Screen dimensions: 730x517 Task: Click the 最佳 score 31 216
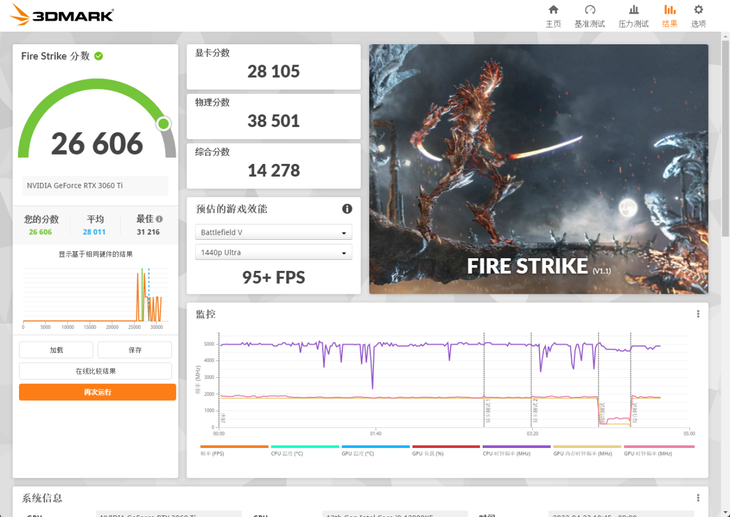[x=148, y=232]
